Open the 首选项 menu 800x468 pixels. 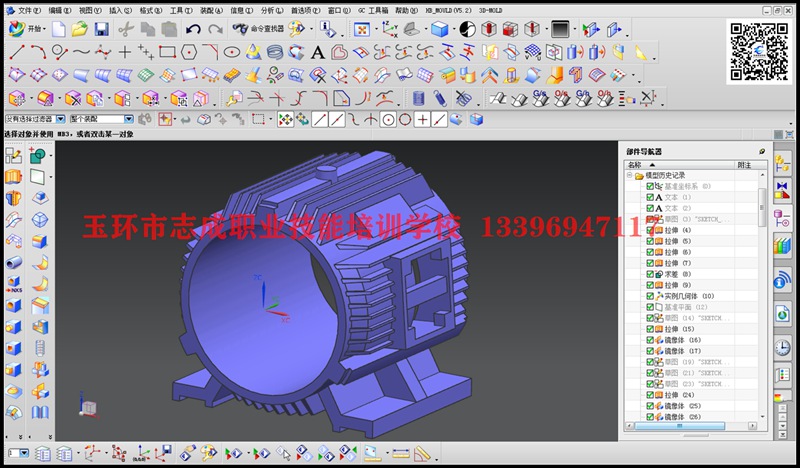305,10
